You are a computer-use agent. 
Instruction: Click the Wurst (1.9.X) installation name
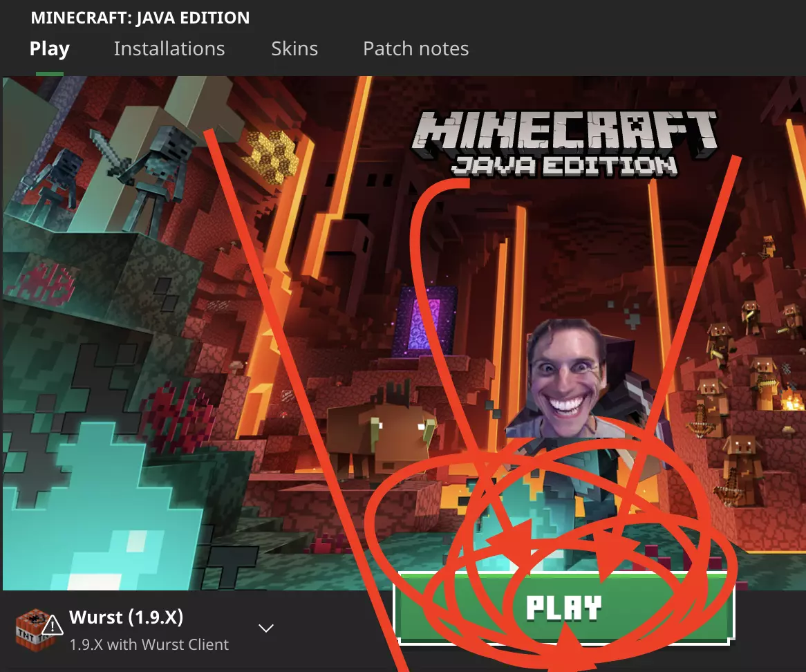126,617
